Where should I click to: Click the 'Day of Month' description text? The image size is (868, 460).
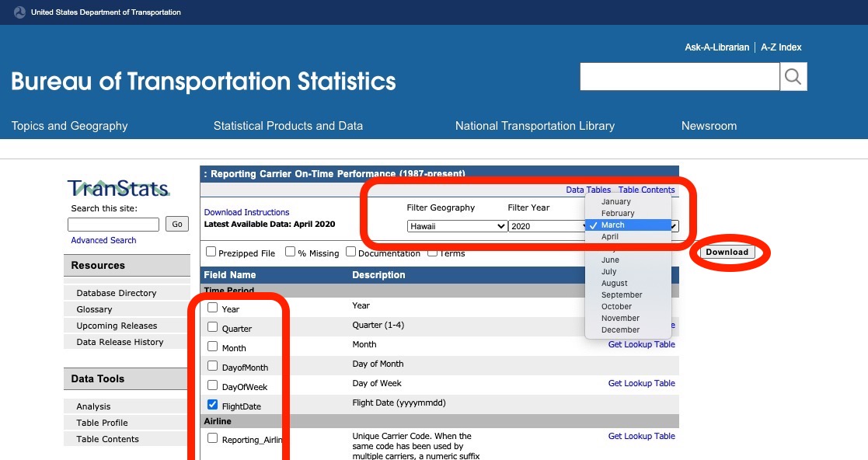pyautogui.click(x=378, y=364)
